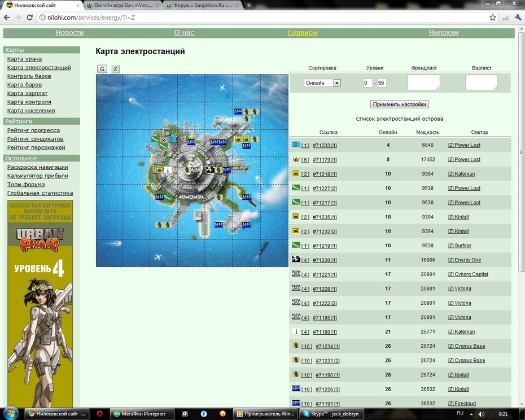
Task: Click the RU language indicator in the tray
Action: (460, 413)
